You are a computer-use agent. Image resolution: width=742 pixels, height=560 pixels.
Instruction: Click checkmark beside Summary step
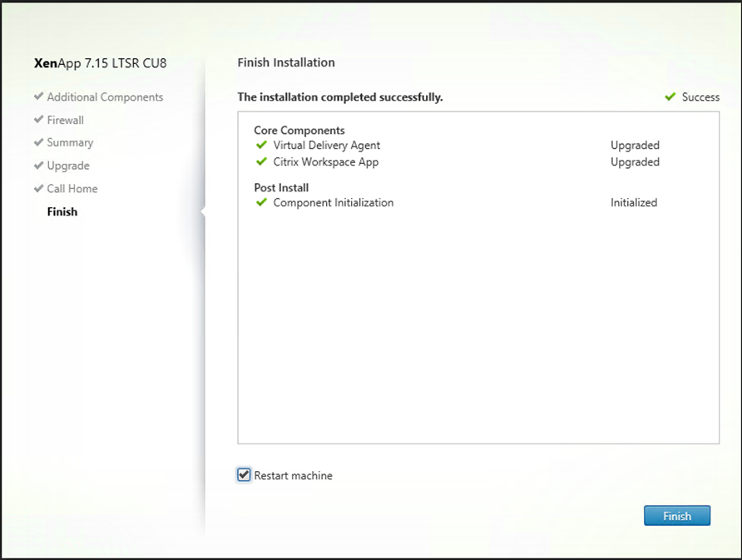pos(39,142)
